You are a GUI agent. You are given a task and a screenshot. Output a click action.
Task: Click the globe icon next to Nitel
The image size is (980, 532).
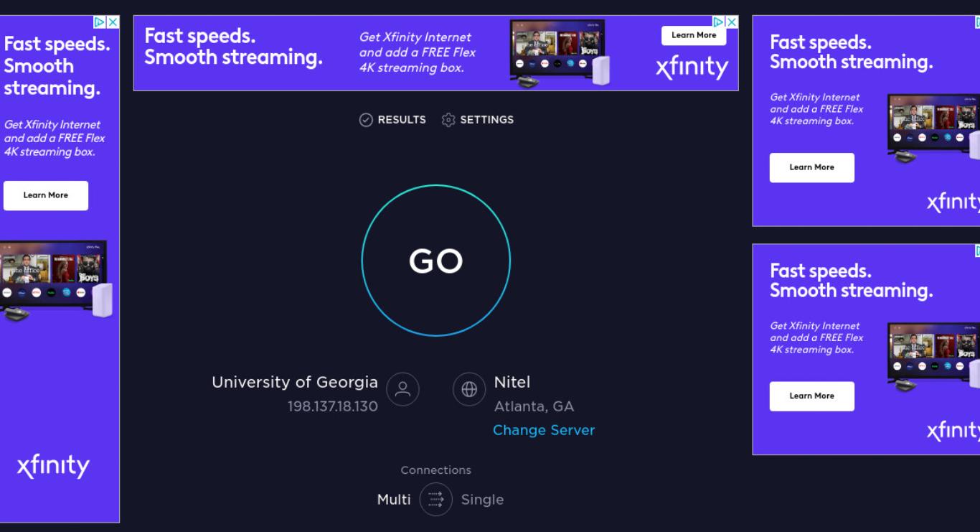(469, 389)
